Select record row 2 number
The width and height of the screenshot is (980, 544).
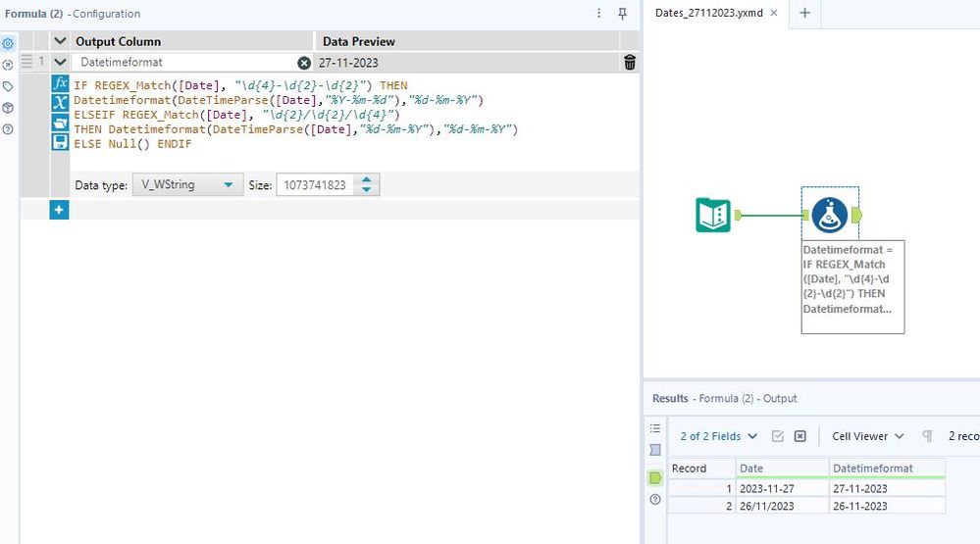[x=701, y=506]
